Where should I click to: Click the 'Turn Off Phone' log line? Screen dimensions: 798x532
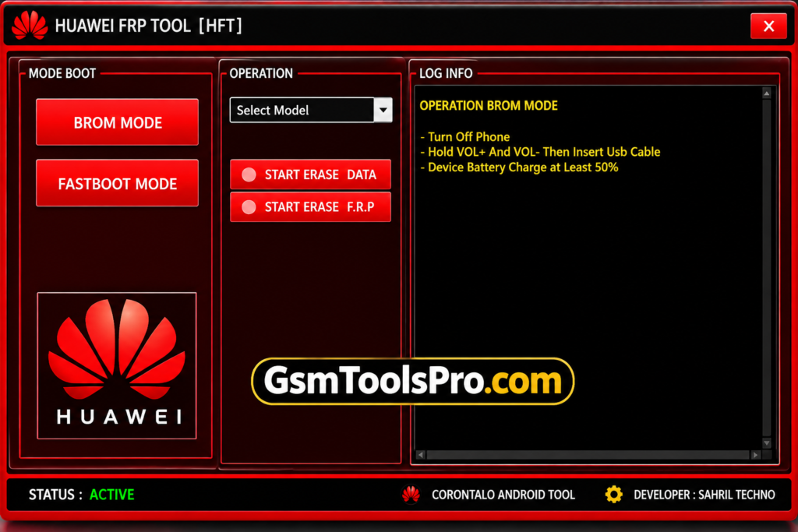(x=465, y=137)
